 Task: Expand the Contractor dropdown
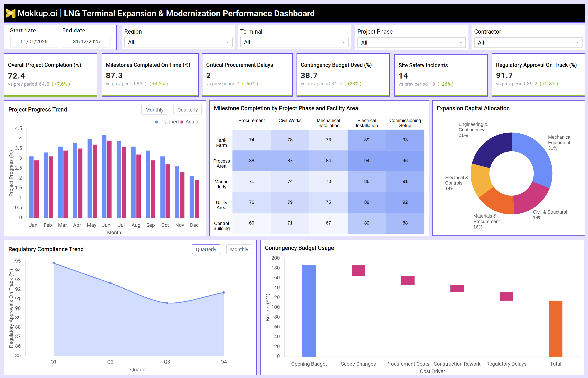pyautogui.click(x=528, y=43)
